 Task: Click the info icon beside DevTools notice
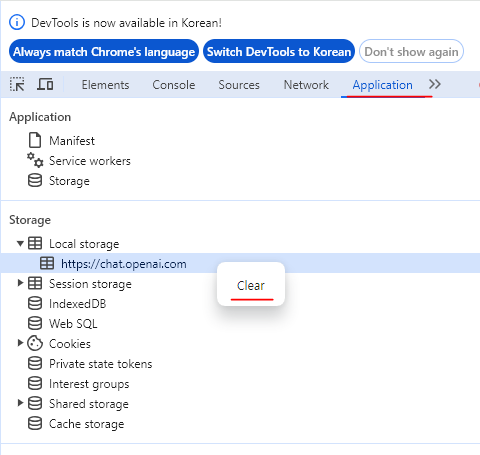pos(17,23)
